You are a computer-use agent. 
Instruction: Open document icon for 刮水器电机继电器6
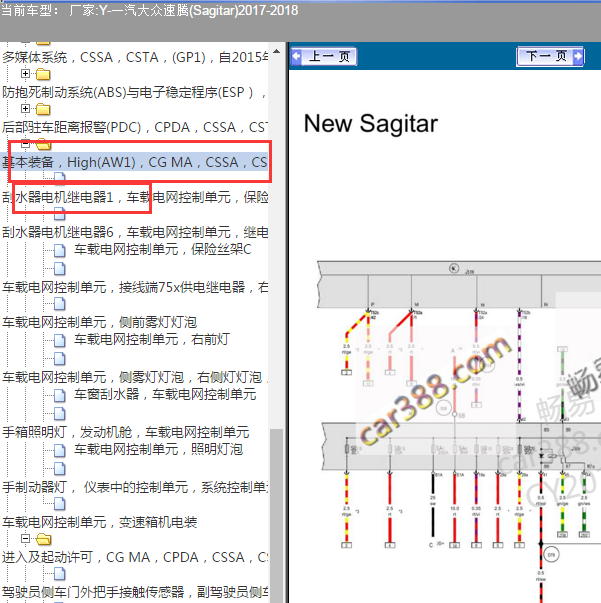point(60,213)
